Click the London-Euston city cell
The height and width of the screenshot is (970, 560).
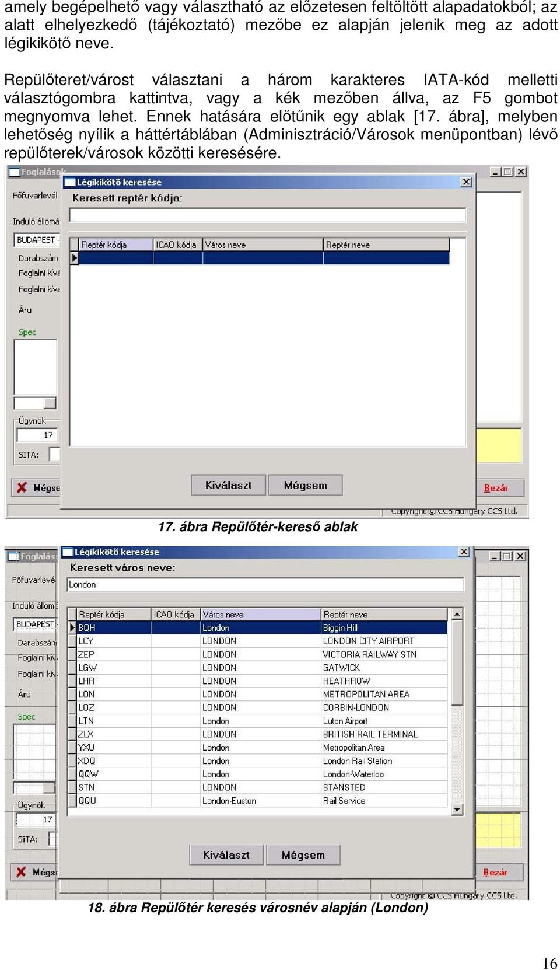click(260, 801)
